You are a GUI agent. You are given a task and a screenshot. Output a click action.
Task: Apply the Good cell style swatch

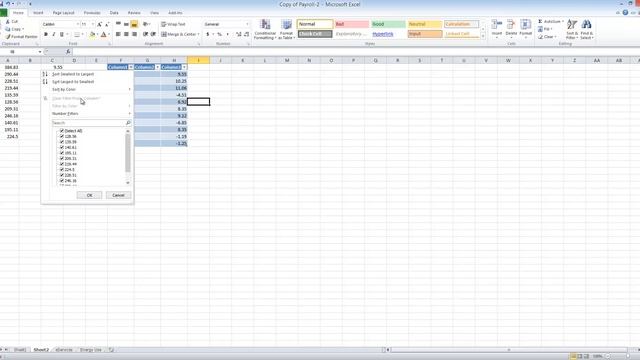[x=388, y=24]
